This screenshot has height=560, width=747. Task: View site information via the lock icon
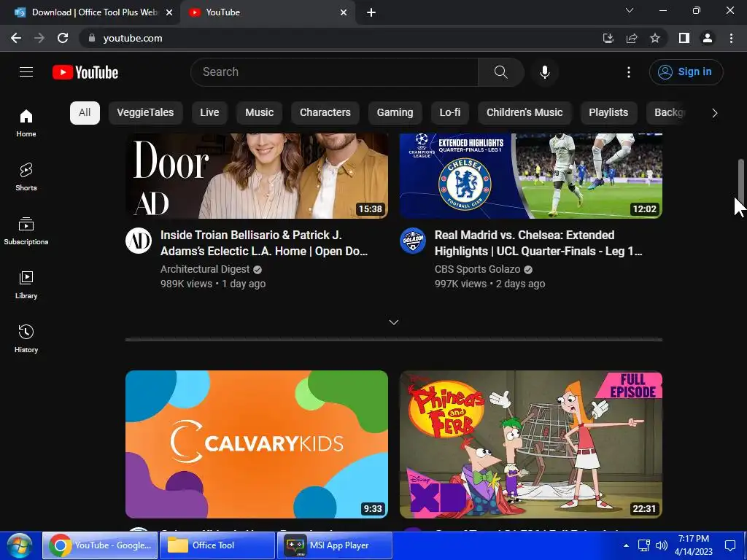tap(92, 38)
